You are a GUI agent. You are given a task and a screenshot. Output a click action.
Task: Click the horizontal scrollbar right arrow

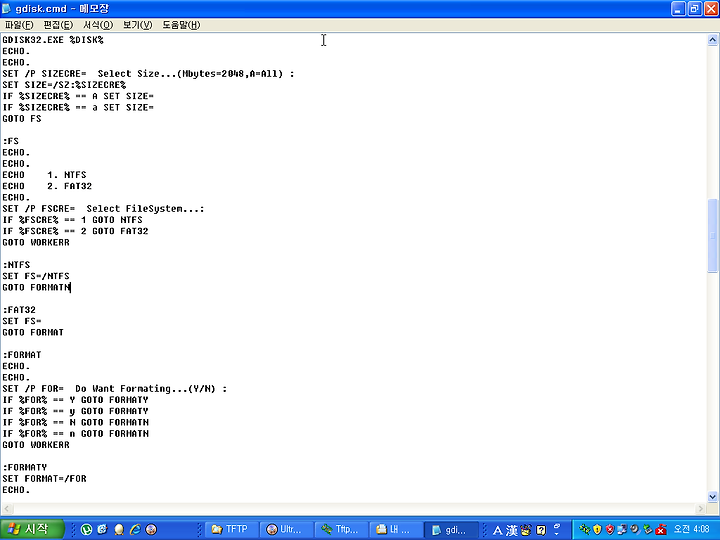pyautogui.click(x=701, y=508)
